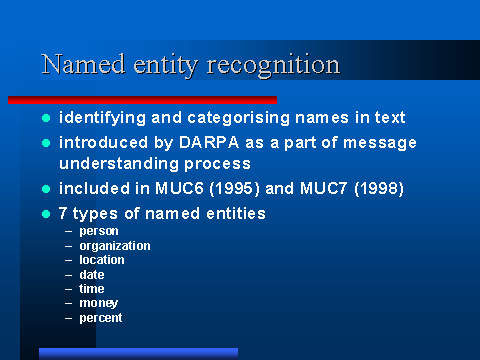Select the 'date' sub-item

92,275
